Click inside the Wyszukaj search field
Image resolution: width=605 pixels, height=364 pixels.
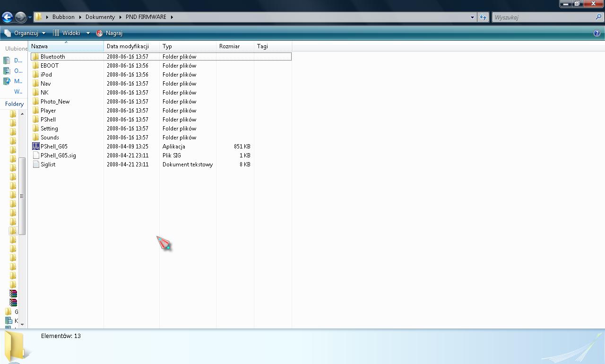(x=544, y=17)
